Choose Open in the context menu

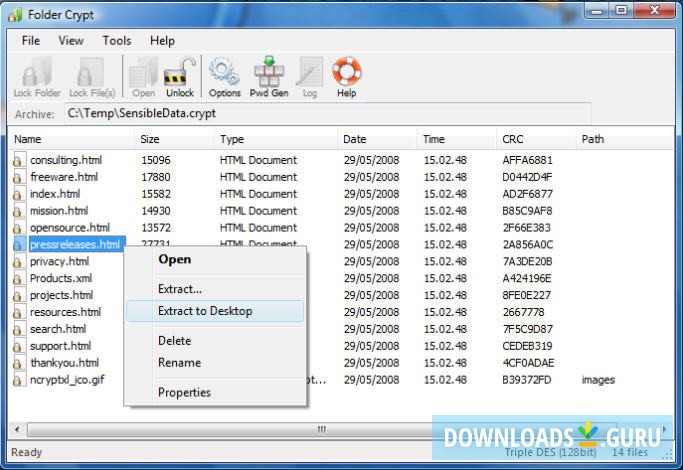[215, 260]
